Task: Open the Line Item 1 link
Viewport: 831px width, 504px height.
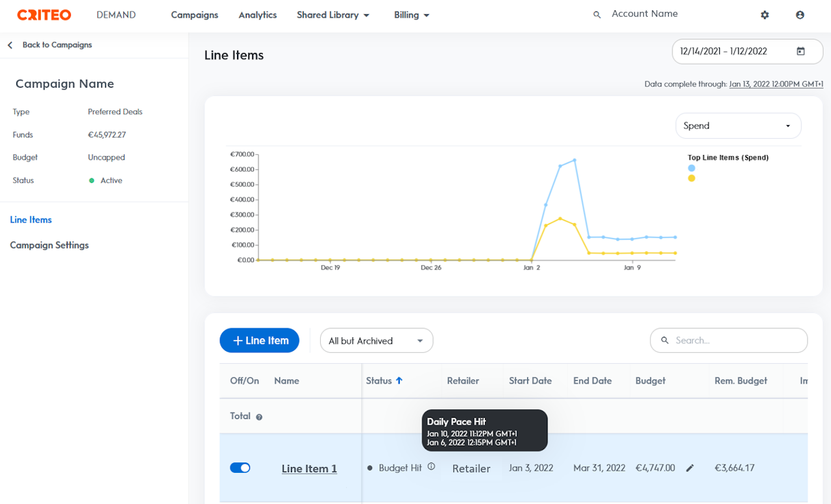Action: click(x=309, y=468)
